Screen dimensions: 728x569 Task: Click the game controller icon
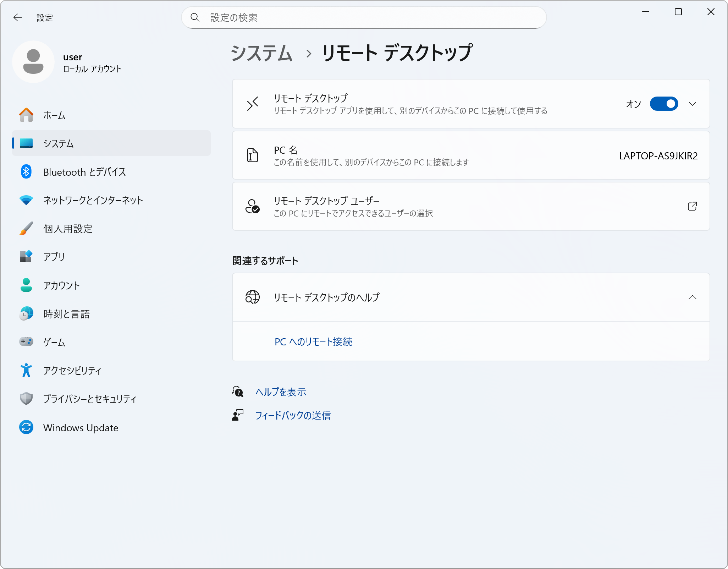pyautogui.click(x=26, y=342)
